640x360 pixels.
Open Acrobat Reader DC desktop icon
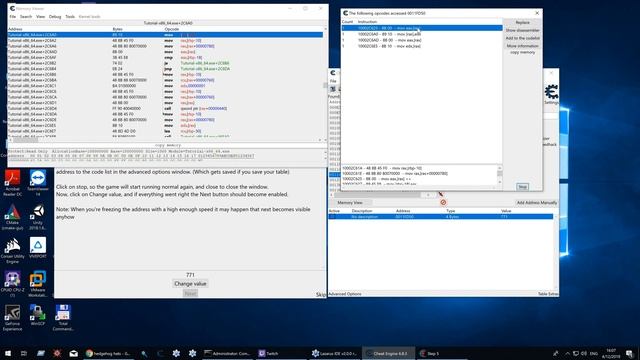click(13, 183)
